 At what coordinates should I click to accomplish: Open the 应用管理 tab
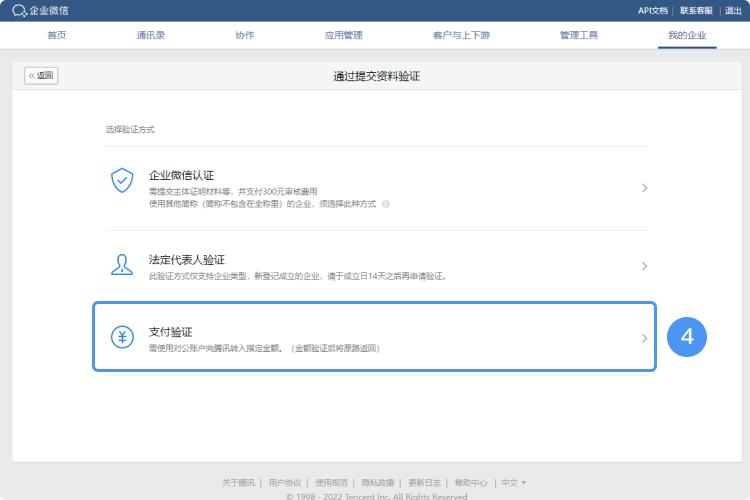click(x=343, y=35)
